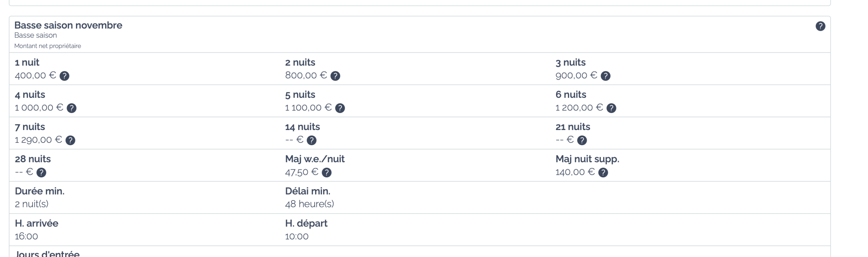The image size is (868, 257).
Task: Open help icon for 21 nuits price
Action: click(x=582, y=140)
